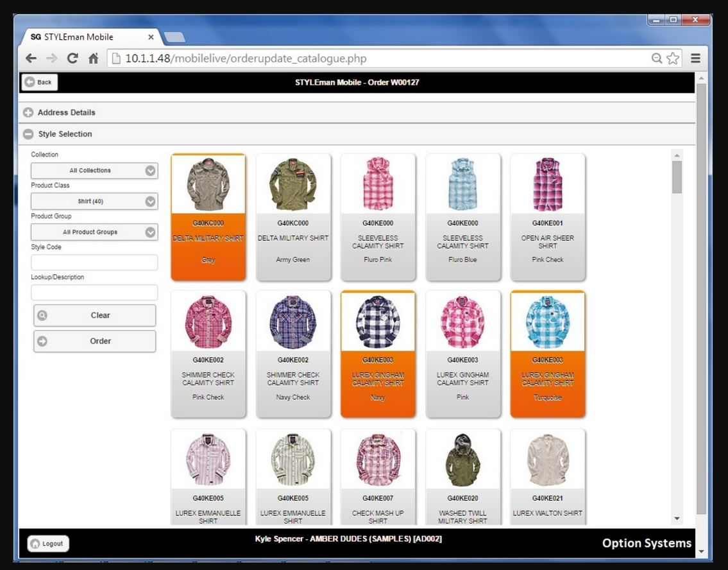Select Shimmer Check Calamity Shirt Navy Check card
The height and width of the screenshot is (570, 728).
click(x=293, y=354)
